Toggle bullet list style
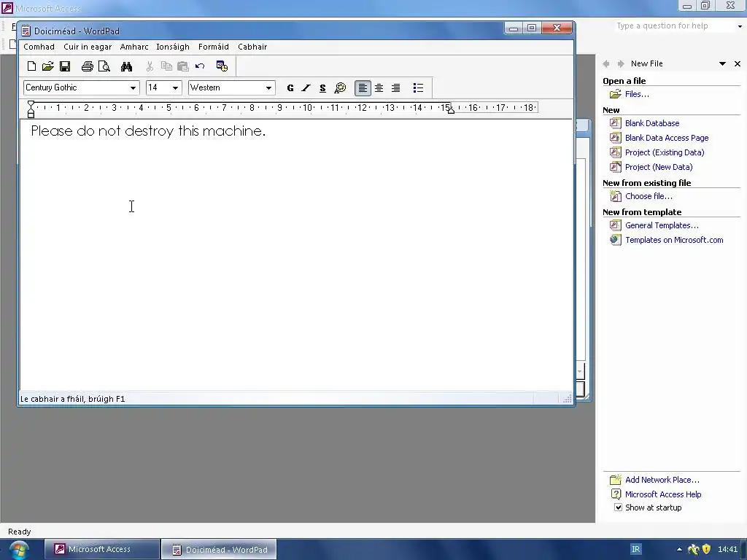Viewport: 747px width, 560px height. click(418, 87)
